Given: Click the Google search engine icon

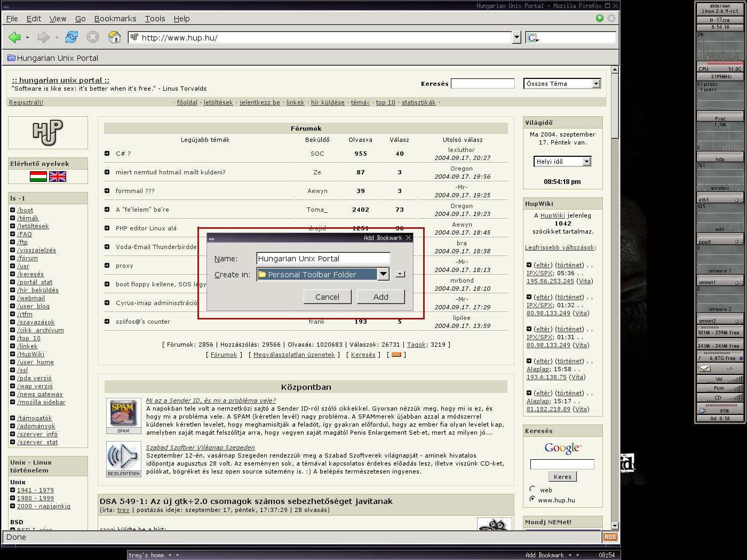Looking at the screenshot, I should tap(533, 38).
